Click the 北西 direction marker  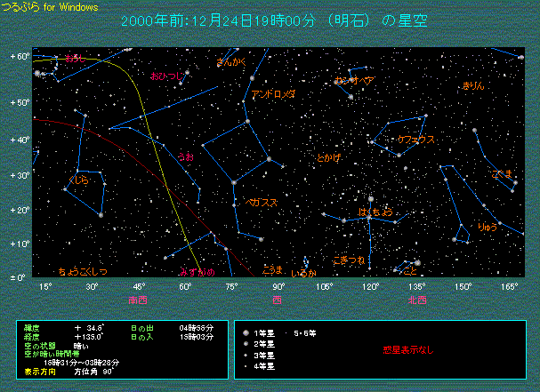click(x=416, y=300)
